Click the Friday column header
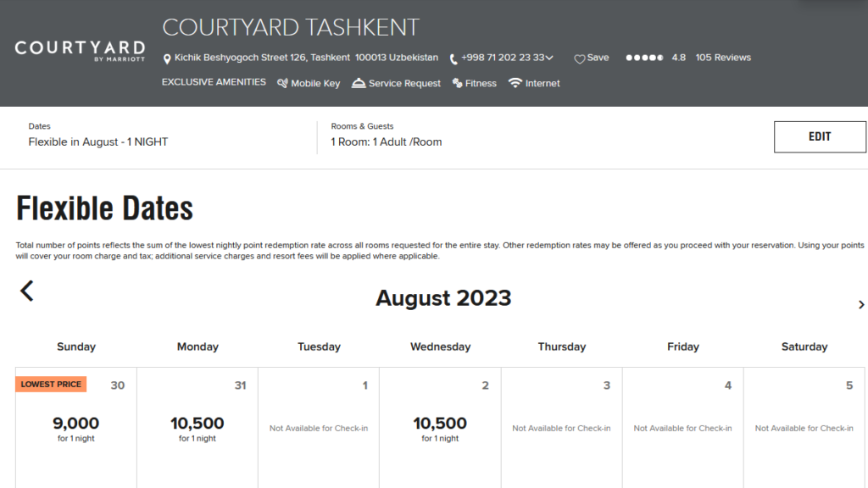 683,347
